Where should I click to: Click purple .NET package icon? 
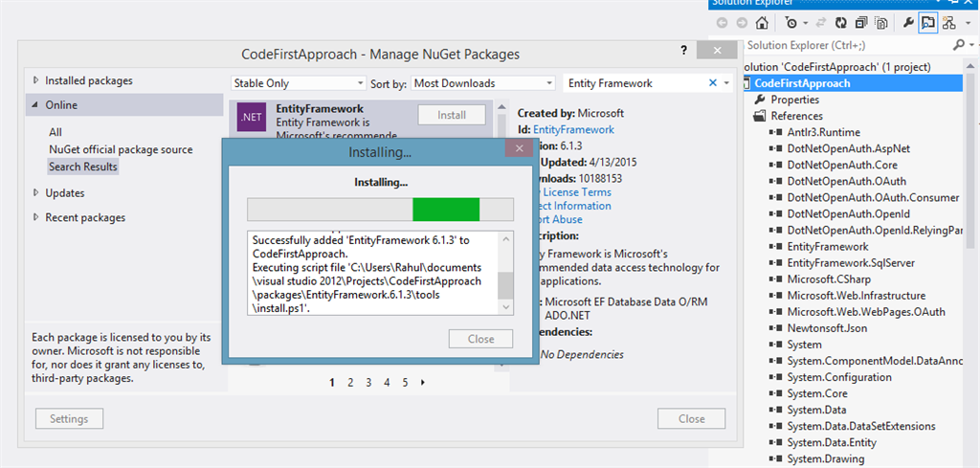click(x=253, y=117)
